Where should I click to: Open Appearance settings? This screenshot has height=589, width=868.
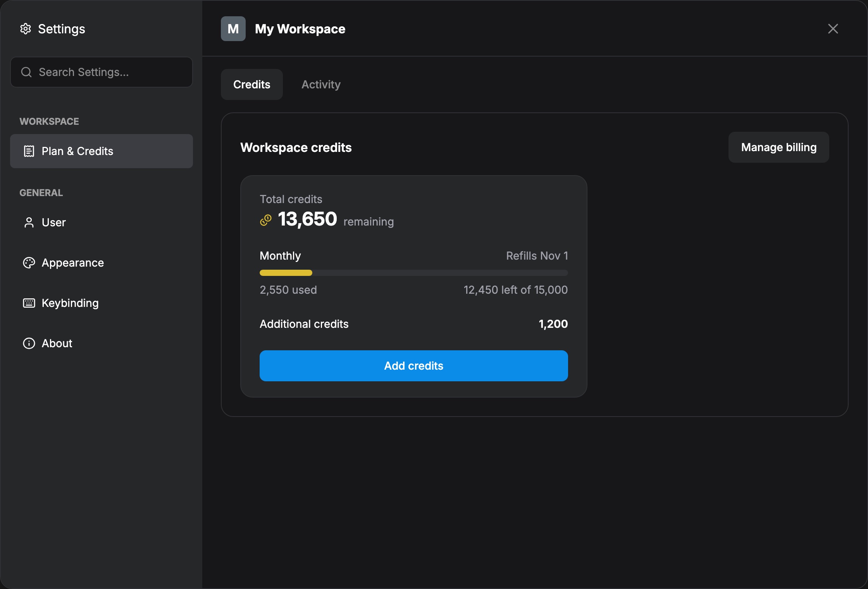(102, 263)
